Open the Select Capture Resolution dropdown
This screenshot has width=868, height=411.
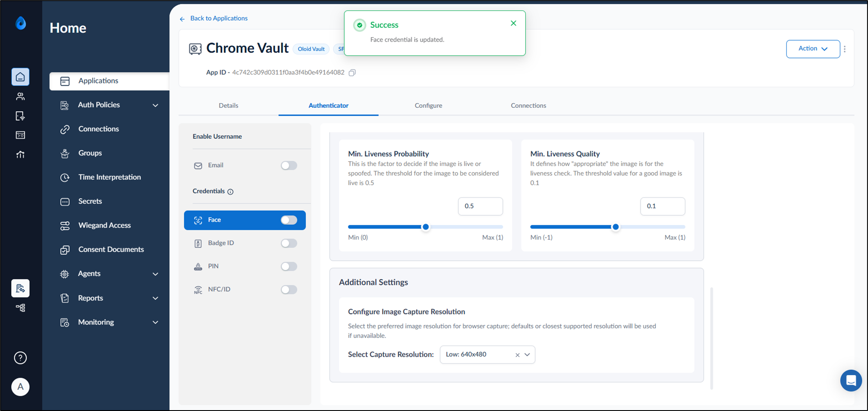487,355
